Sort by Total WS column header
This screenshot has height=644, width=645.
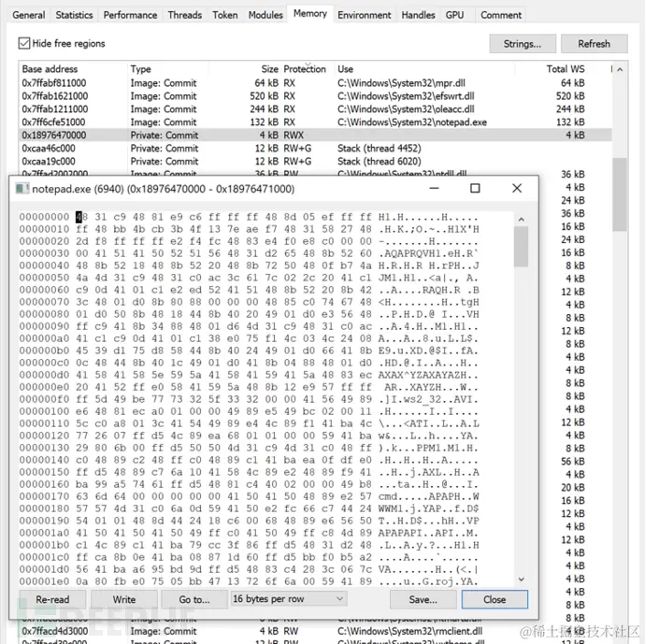click(x=552, y=68)
